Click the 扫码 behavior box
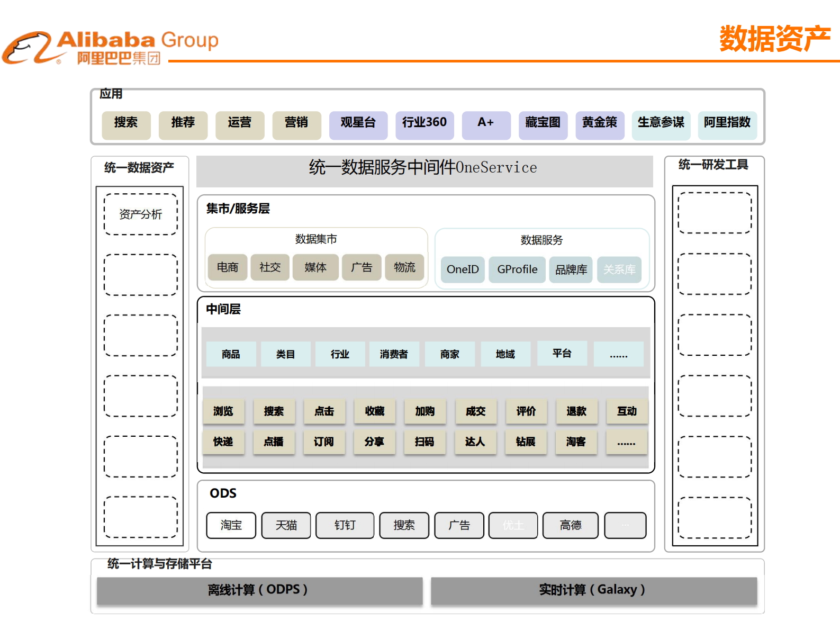Viewport: 840px width, 630px height. [x=424, y=442]
